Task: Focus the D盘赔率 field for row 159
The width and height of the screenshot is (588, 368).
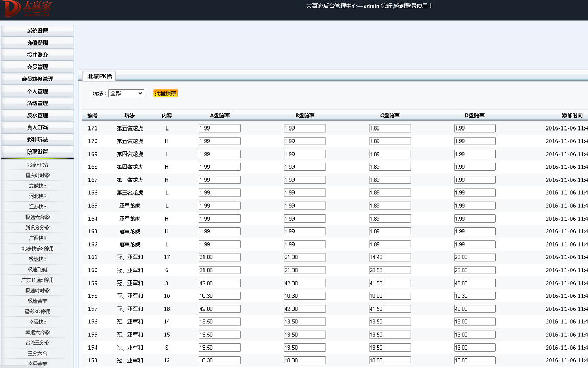Action: (474, 283)
